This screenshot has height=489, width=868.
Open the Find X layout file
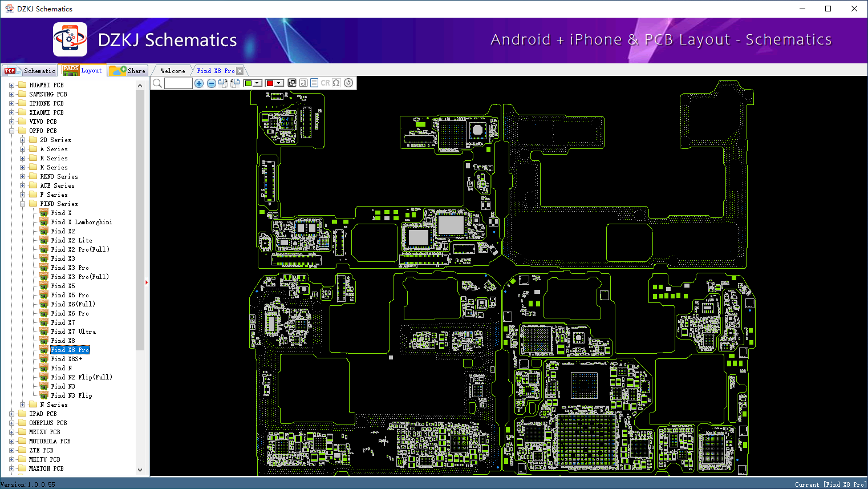click(x=61, y=213)
